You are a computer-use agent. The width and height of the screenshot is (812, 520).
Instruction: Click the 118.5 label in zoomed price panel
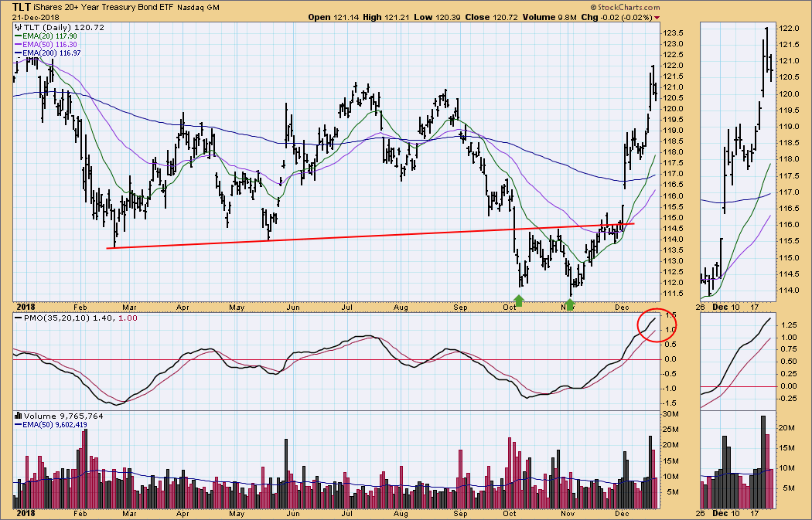click(789, 143)
